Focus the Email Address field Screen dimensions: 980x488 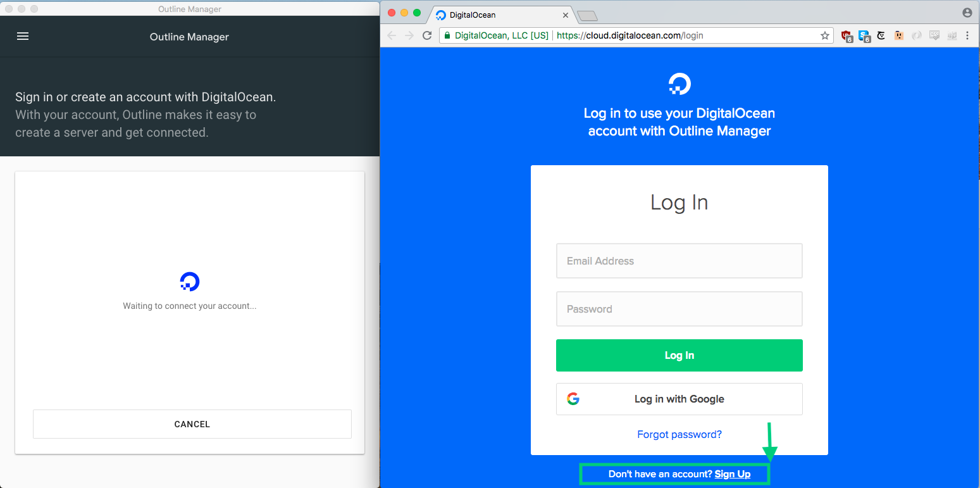point(679,261)
